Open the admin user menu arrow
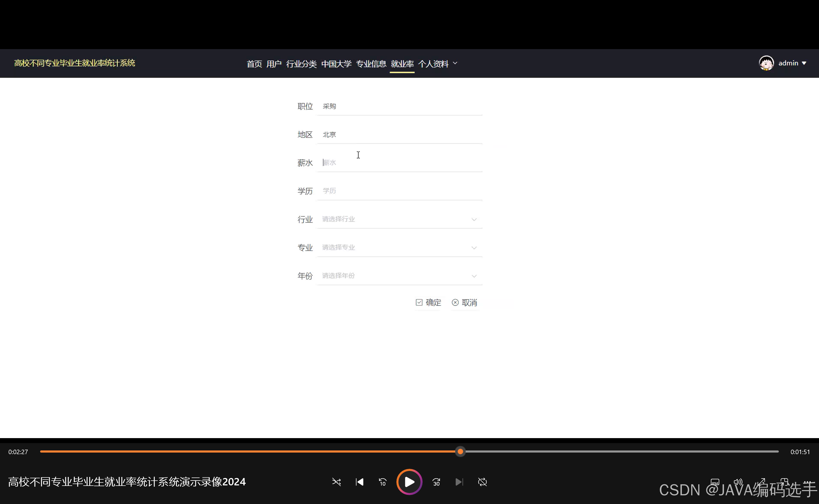The width and height of the screenshot is (819, 504). [x=804, y=63]
